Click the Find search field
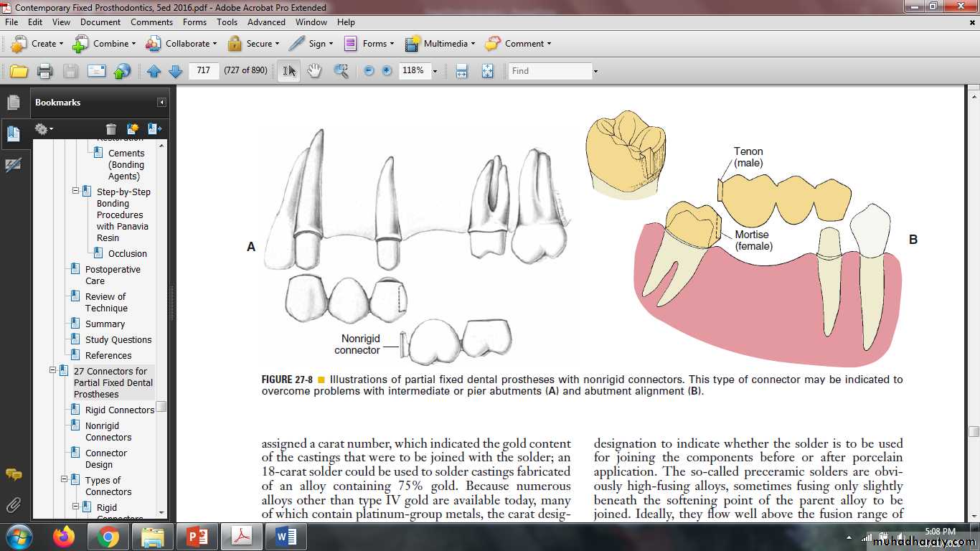Screen dimensions: 980x551 tap(550, 71)
